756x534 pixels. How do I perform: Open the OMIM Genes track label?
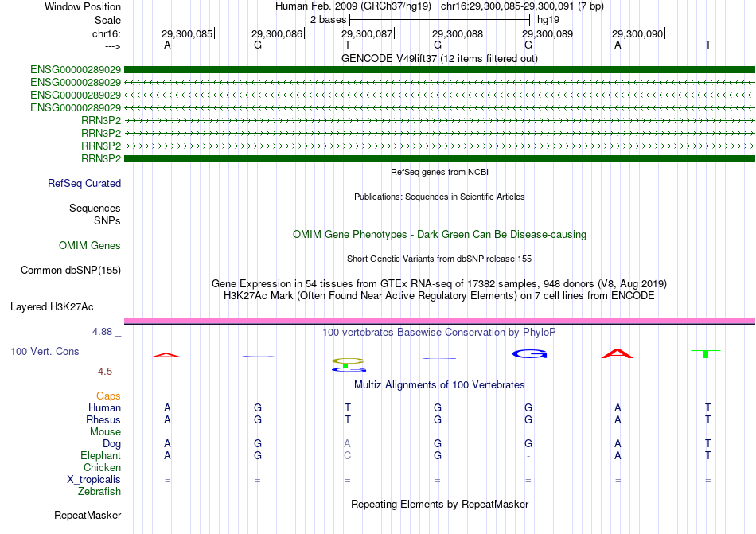tap(90, 246)
